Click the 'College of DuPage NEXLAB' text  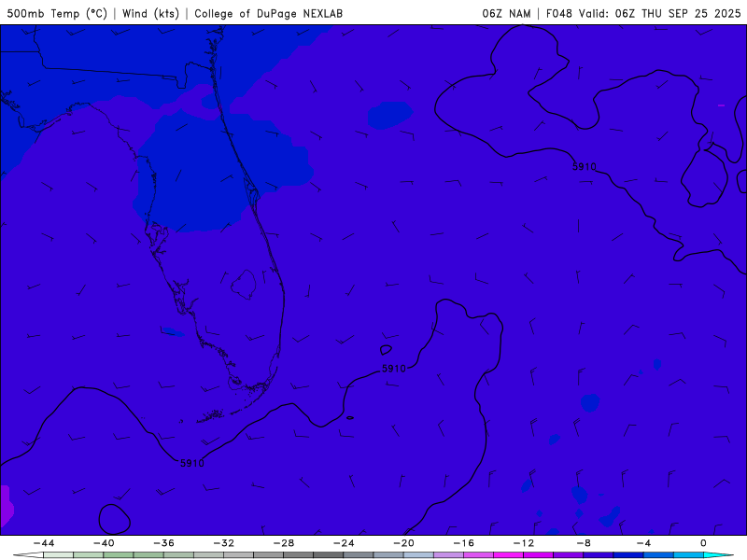[268, 13]
